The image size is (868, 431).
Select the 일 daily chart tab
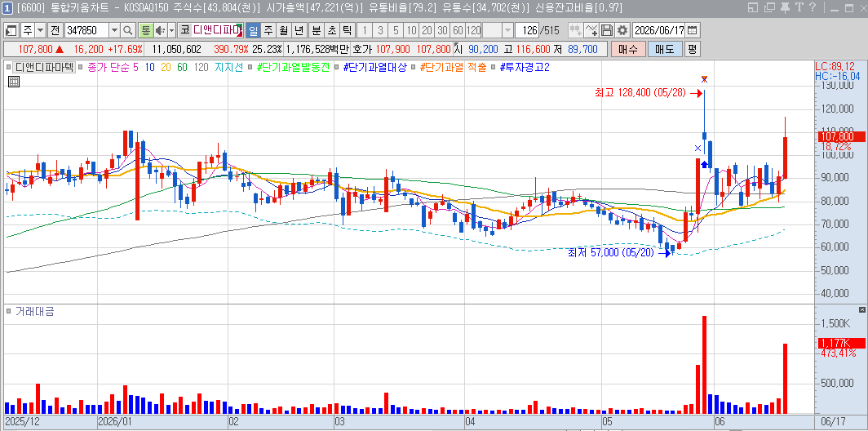point(252,30)
